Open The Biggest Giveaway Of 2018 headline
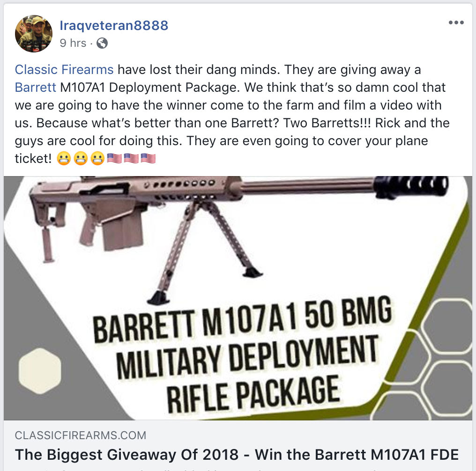Screen dimensions: 476x471 237,455
